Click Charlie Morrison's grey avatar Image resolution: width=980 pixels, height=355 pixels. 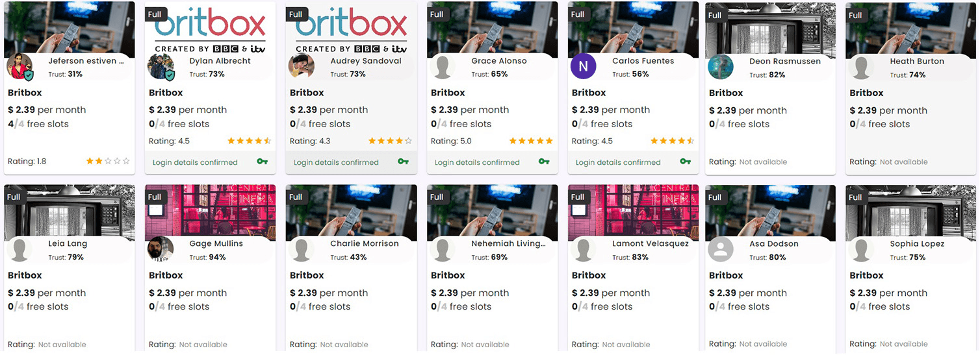point(302,250)
